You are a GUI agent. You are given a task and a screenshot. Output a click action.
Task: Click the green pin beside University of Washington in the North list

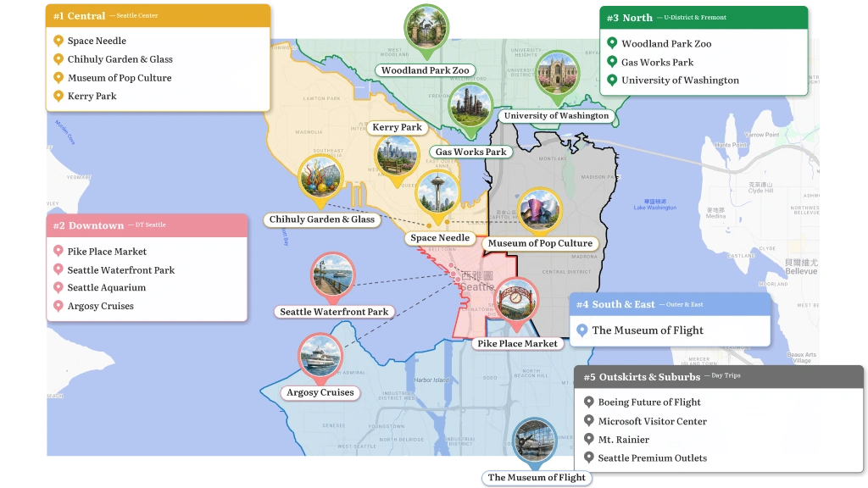(612, 80)
